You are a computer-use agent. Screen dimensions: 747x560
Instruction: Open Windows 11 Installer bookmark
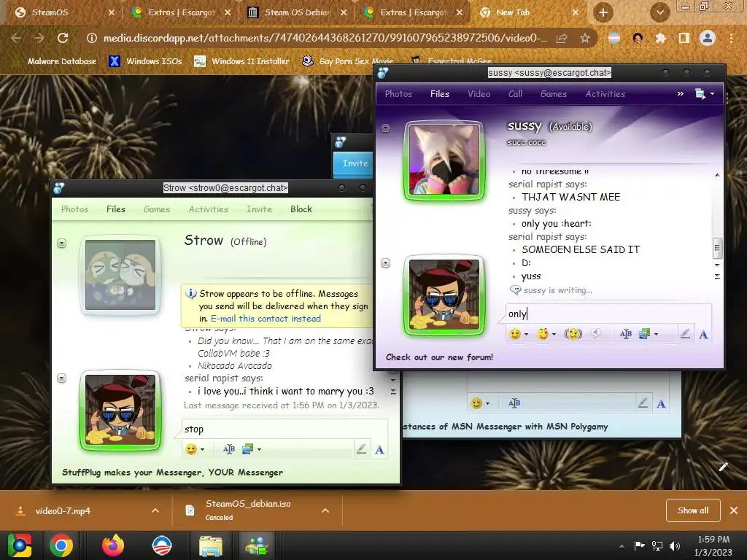(242, 61)
